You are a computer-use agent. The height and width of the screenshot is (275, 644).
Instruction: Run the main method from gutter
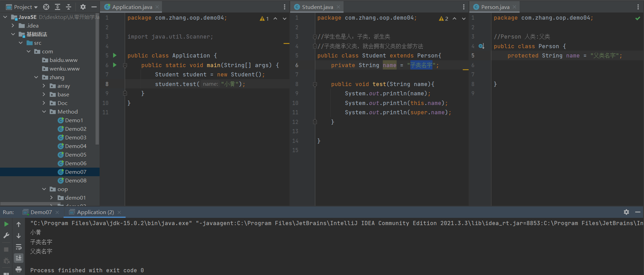tap(115, 65)
